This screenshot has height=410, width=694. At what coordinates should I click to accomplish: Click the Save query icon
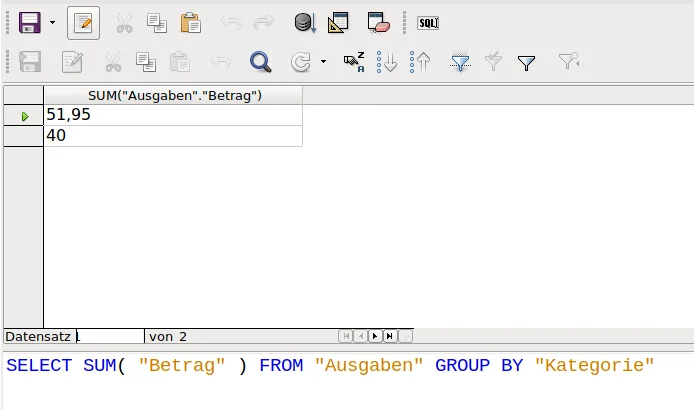click(x=30, y=23)
